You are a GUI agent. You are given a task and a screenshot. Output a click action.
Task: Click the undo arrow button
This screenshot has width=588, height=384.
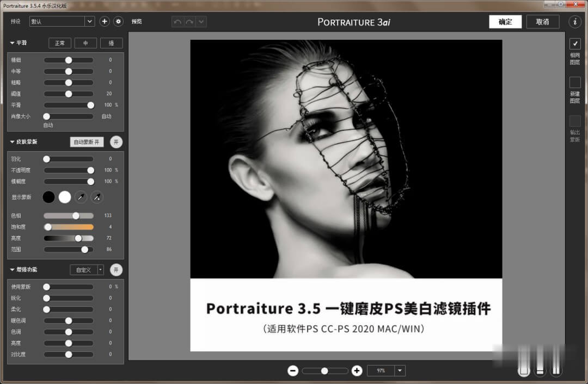coord(177,22)
